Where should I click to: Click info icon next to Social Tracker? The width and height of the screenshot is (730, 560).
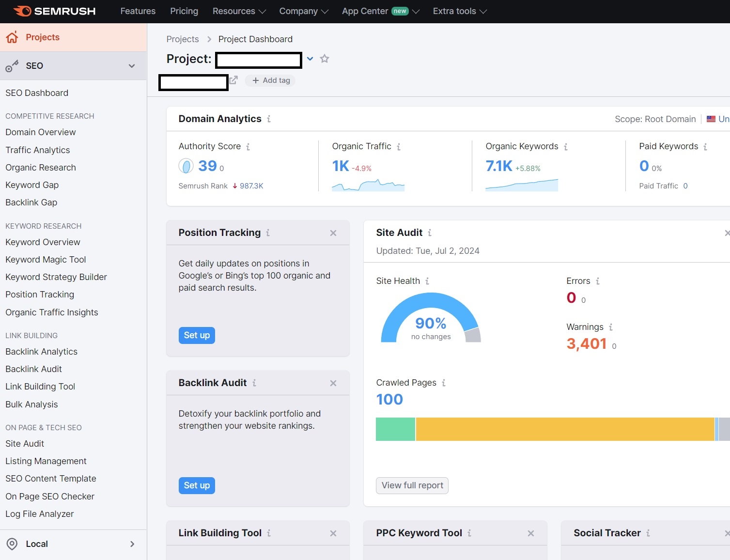648,533
